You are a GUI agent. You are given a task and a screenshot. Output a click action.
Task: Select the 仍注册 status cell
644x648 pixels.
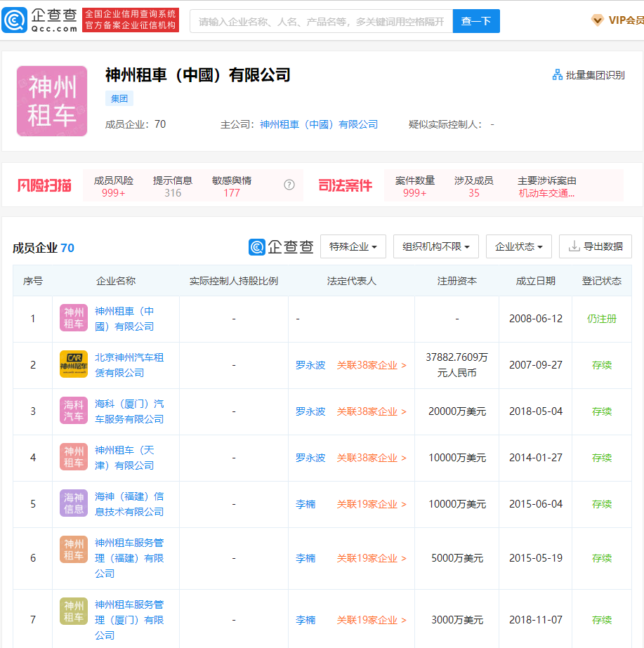601,319
